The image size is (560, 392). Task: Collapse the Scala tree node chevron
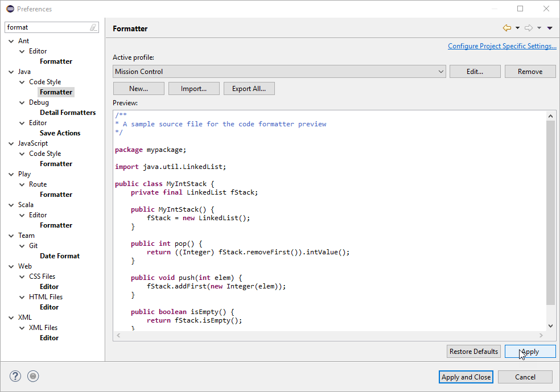pyautogui.click(x=11, y=205)
